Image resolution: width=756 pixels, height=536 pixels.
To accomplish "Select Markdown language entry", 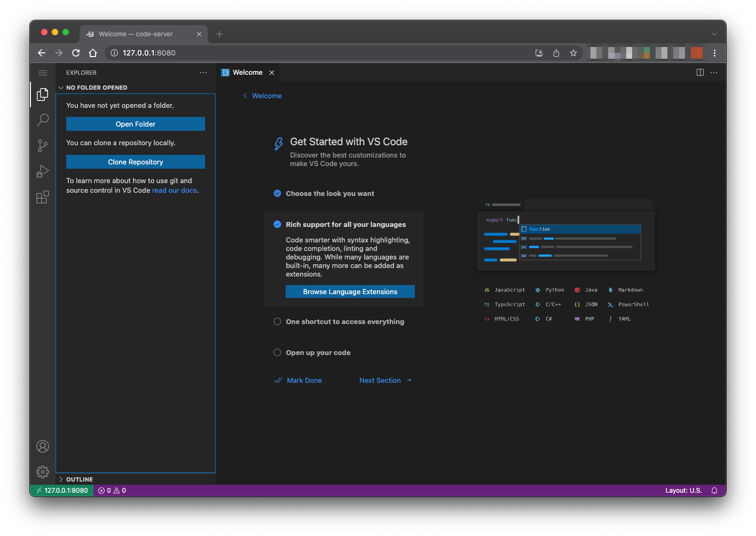I will [625, 290].
